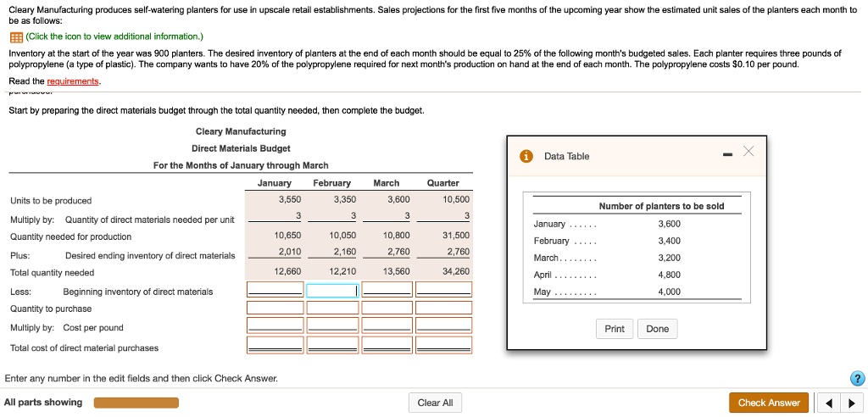Click March units produced value 3,600
Screen dimensions: 868x417
pyautogui.click(x=398, y=200)
